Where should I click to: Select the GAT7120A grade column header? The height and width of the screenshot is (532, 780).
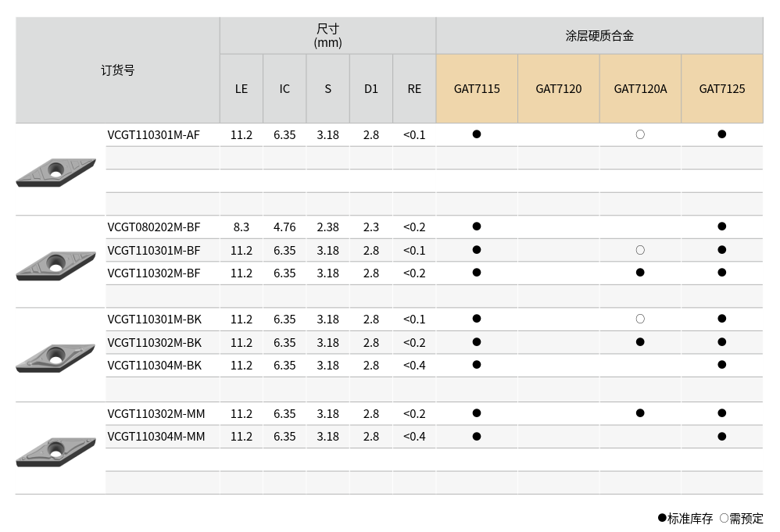coord(640,89)
